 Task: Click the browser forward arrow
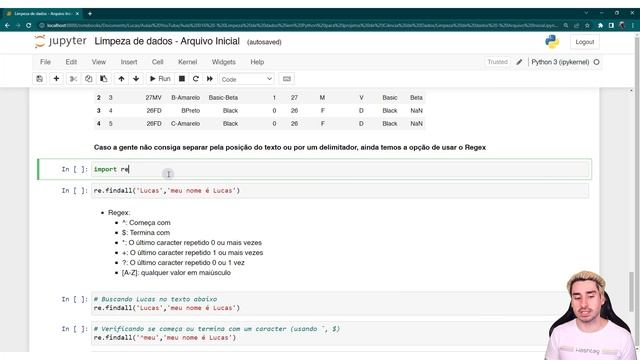coord(18,25)
